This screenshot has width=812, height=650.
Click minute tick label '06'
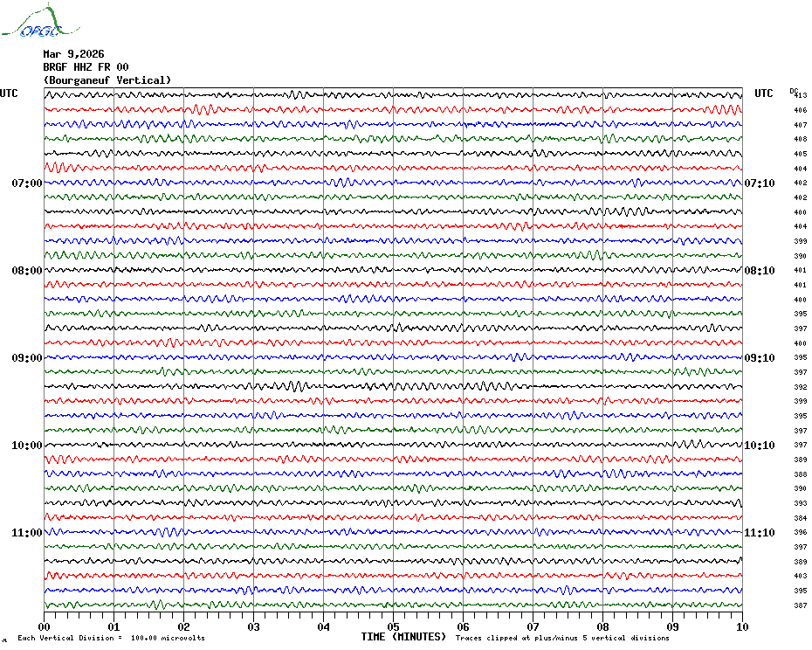click(x=464, y=627)
